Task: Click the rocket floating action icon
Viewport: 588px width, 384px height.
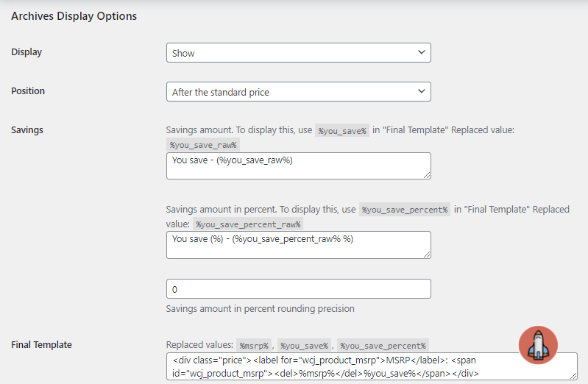Action: pos(538,345)
